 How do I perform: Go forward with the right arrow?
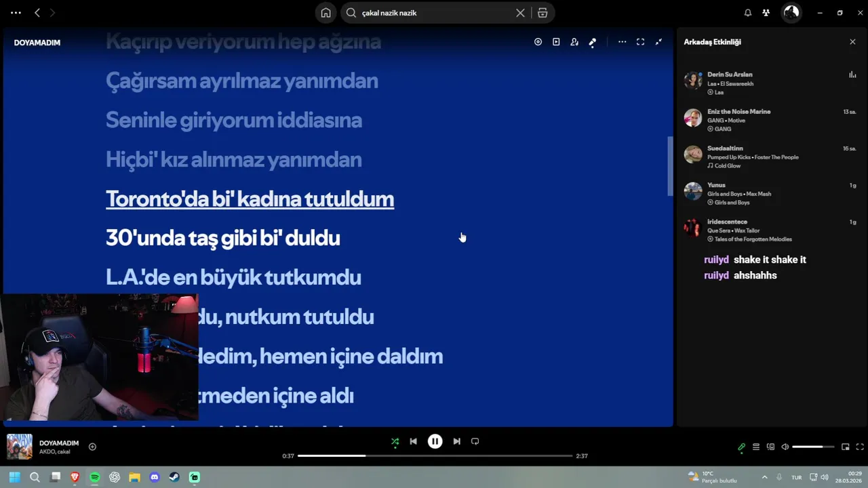pyautogui.click(x=53, y=13)
